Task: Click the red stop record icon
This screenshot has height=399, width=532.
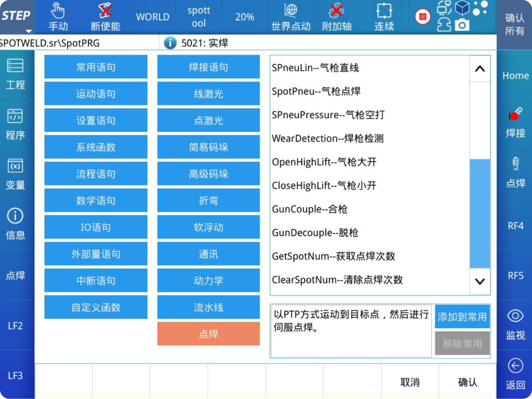Action: pos(423,17)
